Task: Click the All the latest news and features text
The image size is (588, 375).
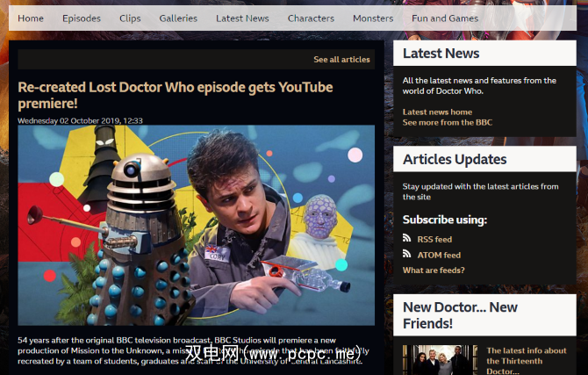Action: click(x=479, y=85)
